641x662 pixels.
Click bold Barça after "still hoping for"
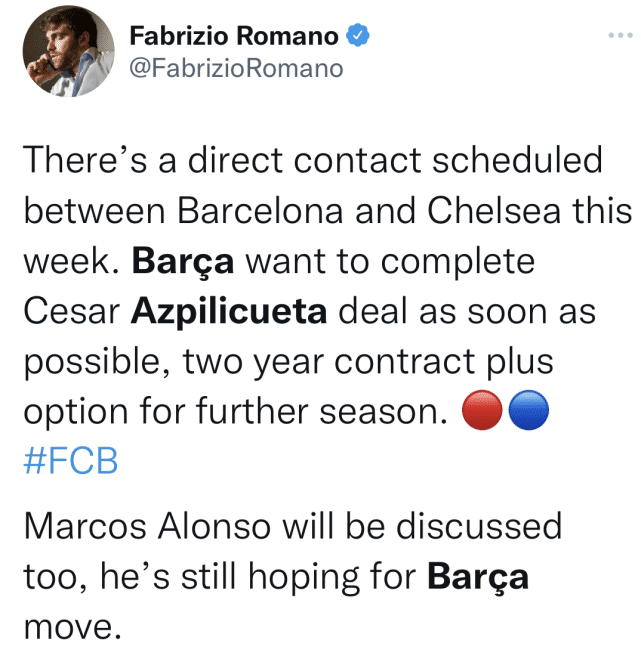477,576
